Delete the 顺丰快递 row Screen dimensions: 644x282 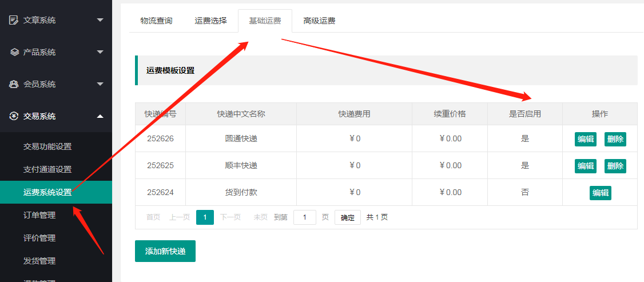[615, 166]
